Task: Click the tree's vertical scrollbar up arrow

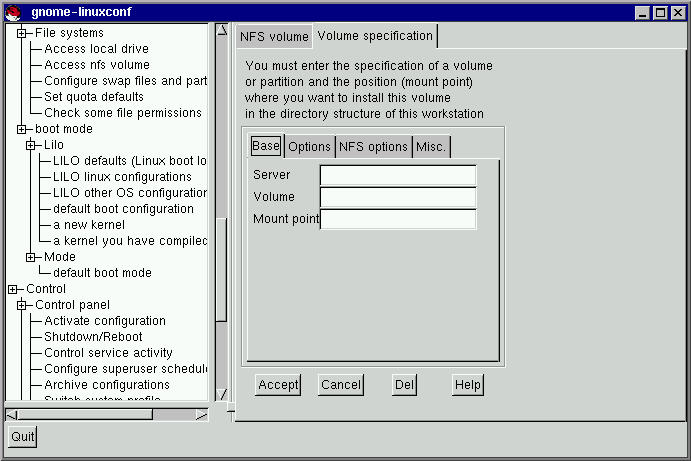Action: [x=222, y=30]
